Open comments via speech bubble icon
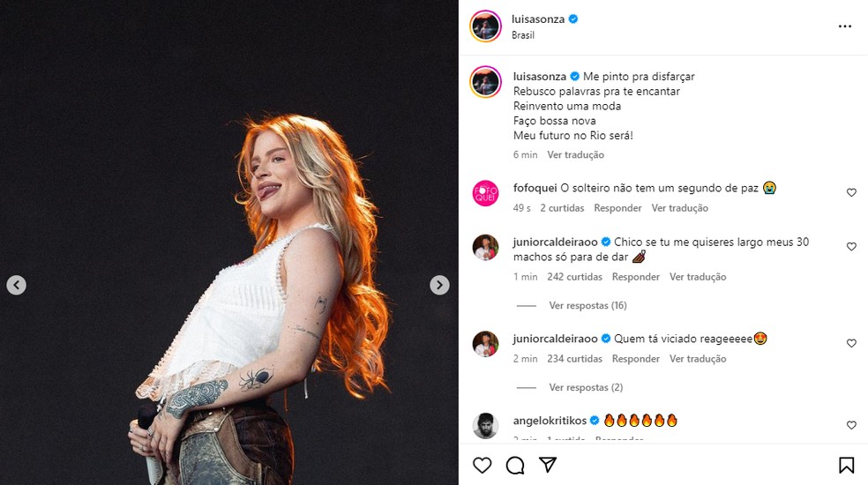 click(515, 465)
